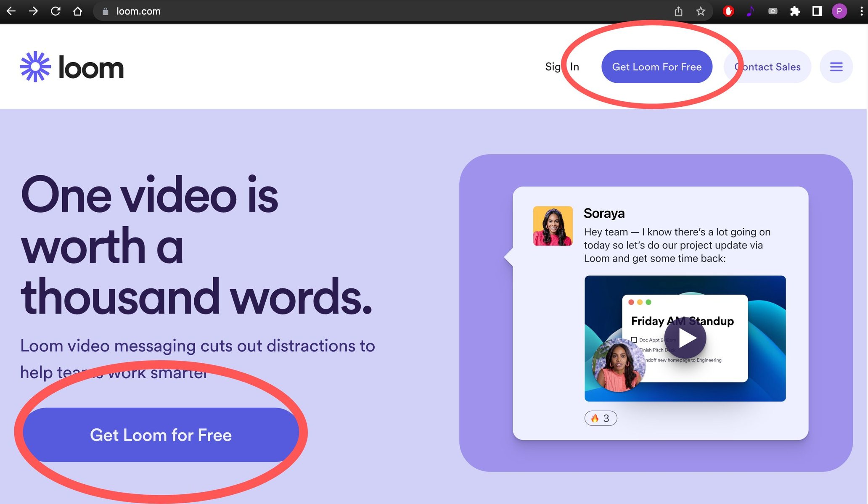The width and height of the screenshot is (868, 504).
Task: Open the Extensions puzzle icon
Action: (x=794, y=11)
